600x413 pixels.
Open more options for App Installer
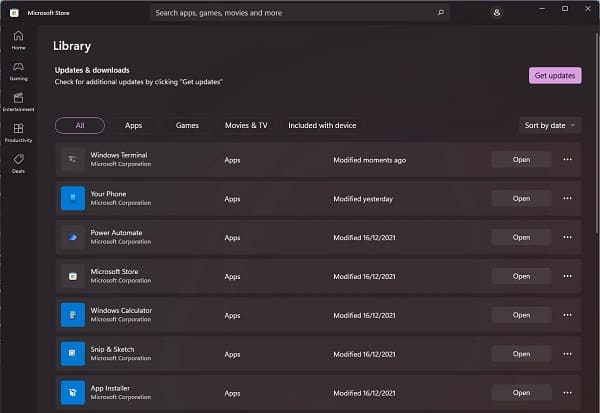pos(567,393)
